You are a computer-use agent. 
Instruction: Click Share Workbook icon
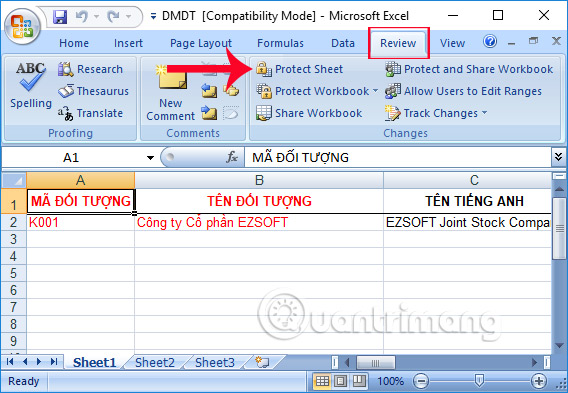pos(264,113)
